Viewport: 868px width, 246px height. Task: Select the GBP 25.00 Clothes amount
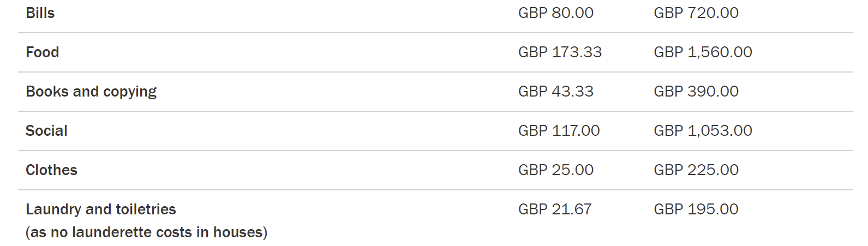[556, 170]
